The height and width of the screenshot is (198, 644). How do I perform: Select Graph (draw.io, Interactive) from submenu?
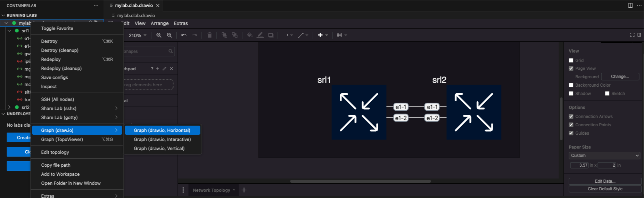point(162,139)
